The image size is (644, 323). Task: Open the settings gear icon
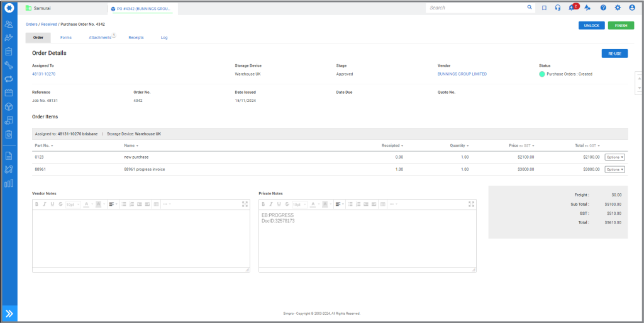click(618, 8)
